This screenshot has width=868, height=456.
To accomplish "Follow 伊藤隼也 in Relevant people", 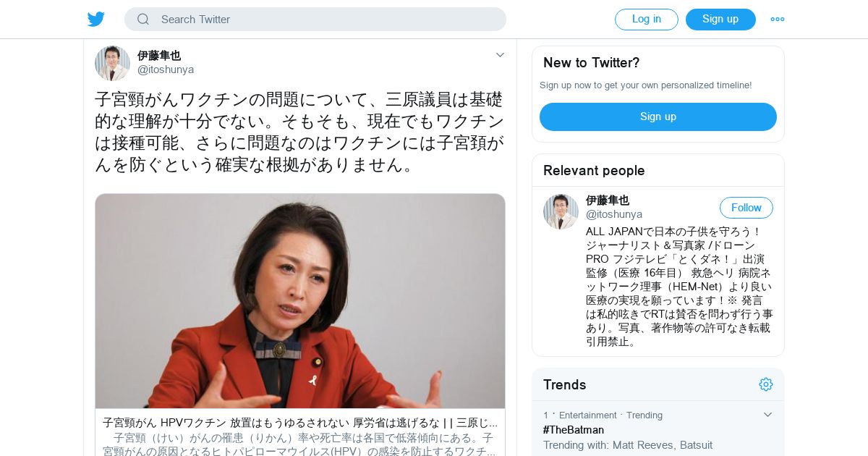I will click(x=746, y=208).
